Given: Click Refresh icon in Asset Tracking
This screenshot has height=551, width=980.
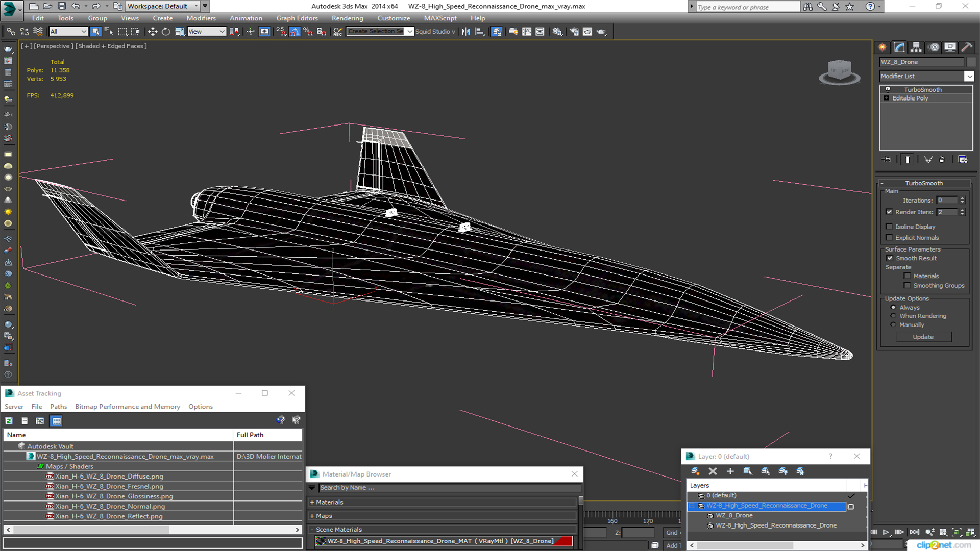Looking at the screenshot, I should click(x=9, y=421).
